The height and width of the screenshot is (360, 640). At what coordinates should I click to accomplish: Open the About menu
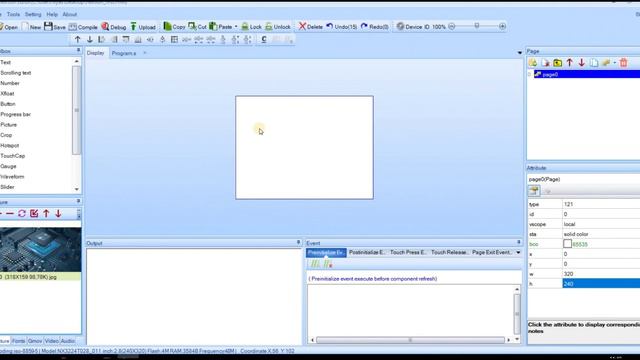point(70,14)
